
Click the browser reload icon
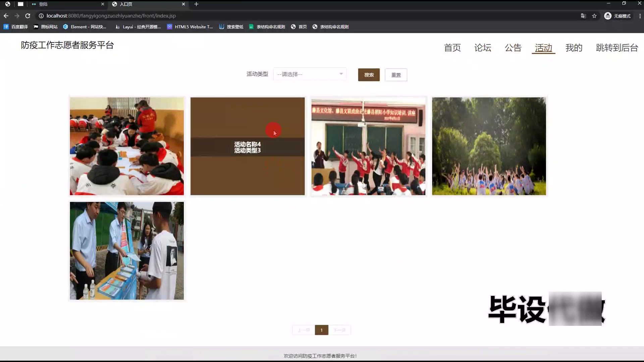click(28, 16)
